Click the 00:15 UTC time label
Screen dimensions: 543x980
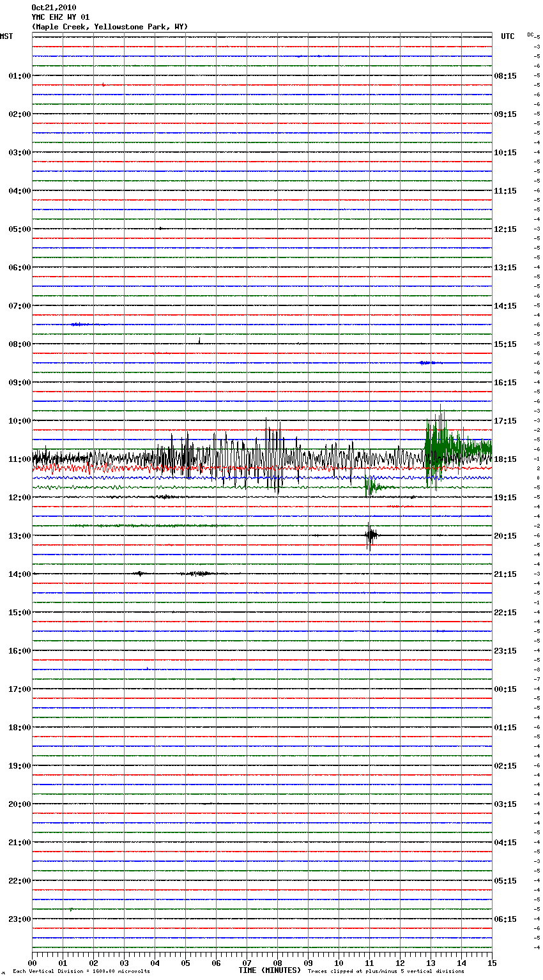pyautogui.click(x=505, y=689)
